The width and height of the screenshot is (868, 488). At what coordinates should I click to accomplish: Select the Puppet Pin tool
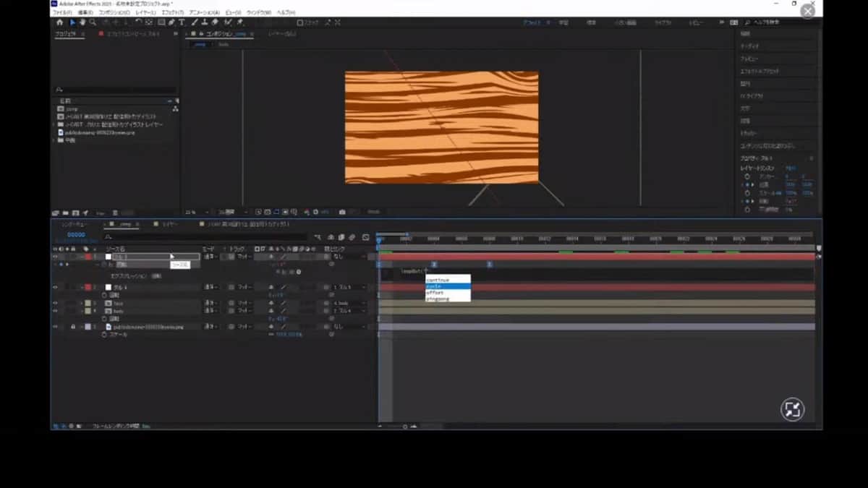point(239,22)
